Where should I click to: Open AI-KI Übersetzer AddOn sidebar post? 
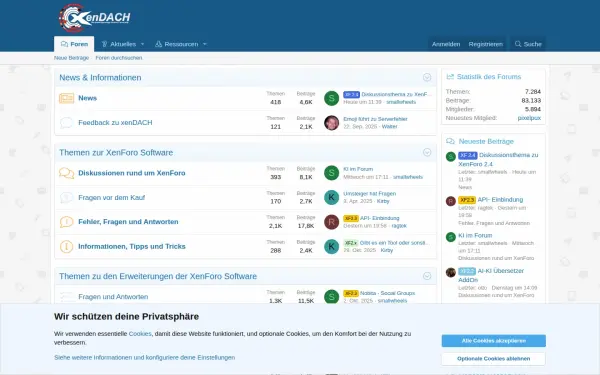(491, 275)
